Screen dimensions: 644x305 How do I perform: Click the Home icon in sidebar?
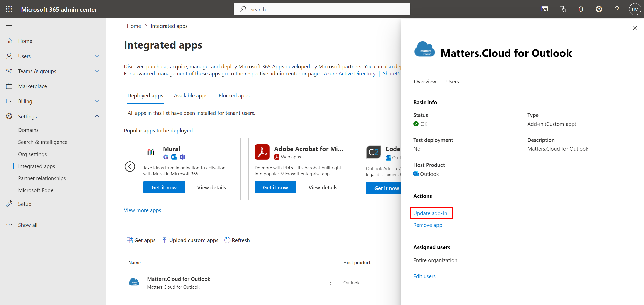coord(9,41)
